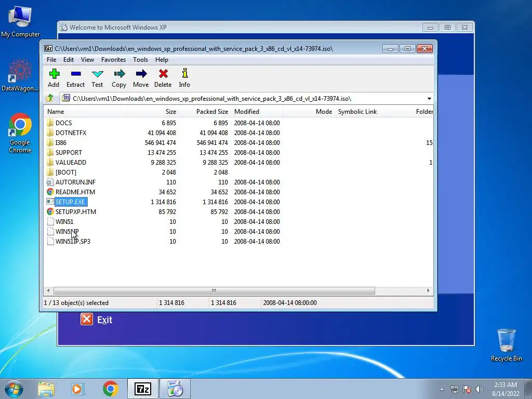Viewport: 532px width, 399px height.
Task: Click the scrollbar left arrow
Action: click(48, 290)
